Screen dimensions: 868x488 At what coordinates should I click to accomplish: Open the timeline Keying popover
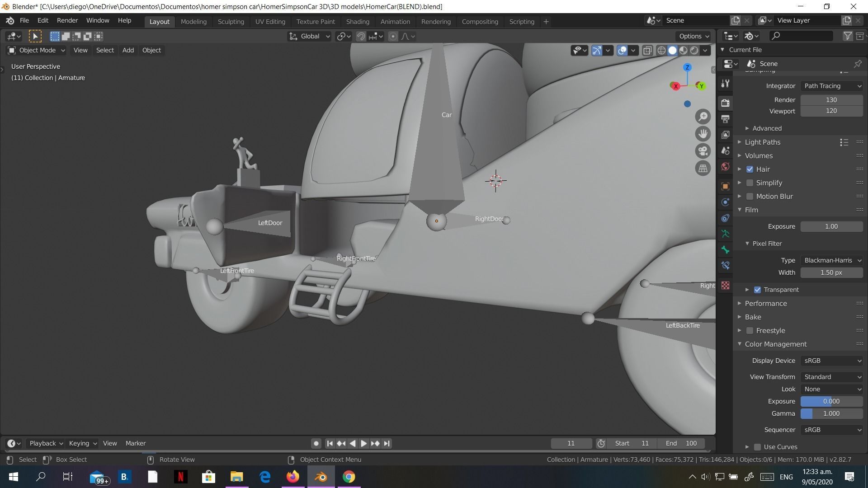(83, 443)
